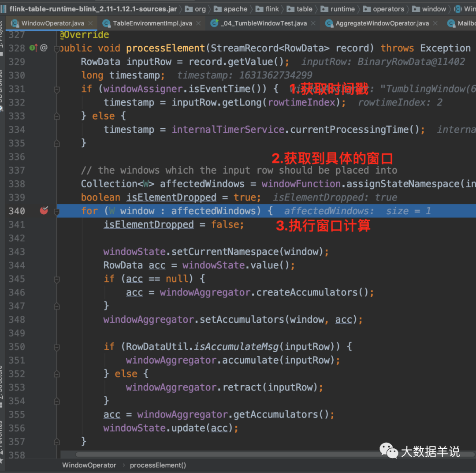Toggle the breakpoint on line 340

44,211
